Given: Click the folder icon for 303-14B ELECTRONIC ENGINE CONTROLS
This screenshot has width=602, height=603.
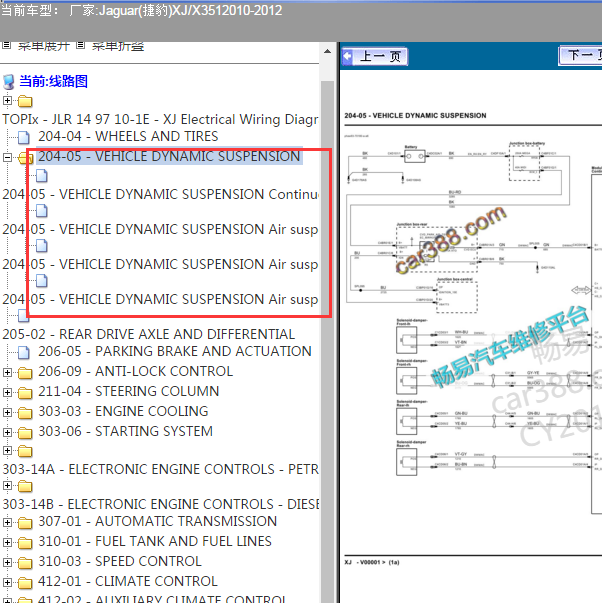Looking at the screenshot, I should [x=25, y=486].
